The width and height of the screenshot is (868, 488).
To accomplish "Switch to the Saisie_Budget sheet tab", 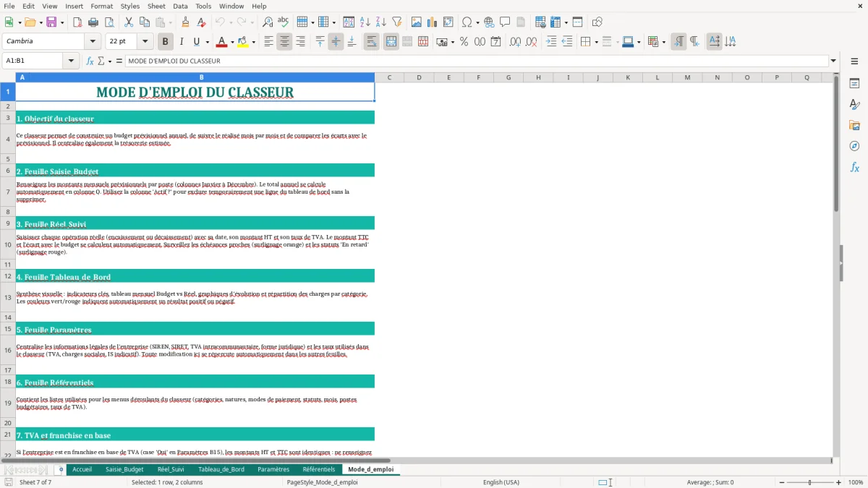I will click(124, 469).
